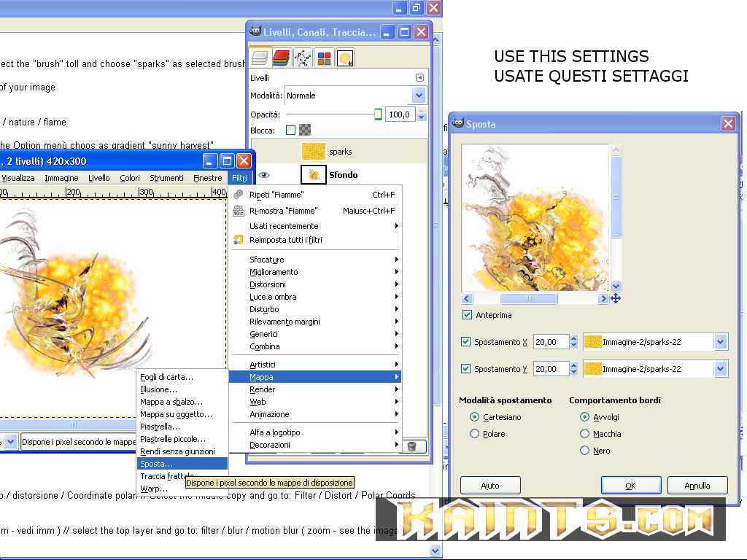Expand the Usati recentemente submenu
This screenshot has height=560, width=747.
(x=315, y=226)
